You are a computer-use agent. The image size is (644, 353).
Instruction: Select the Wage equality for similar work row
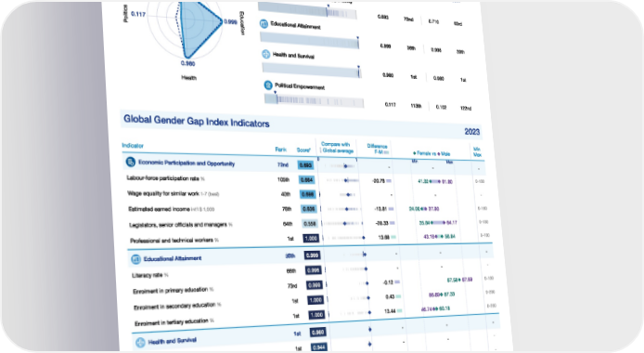(x=304, y=194)
